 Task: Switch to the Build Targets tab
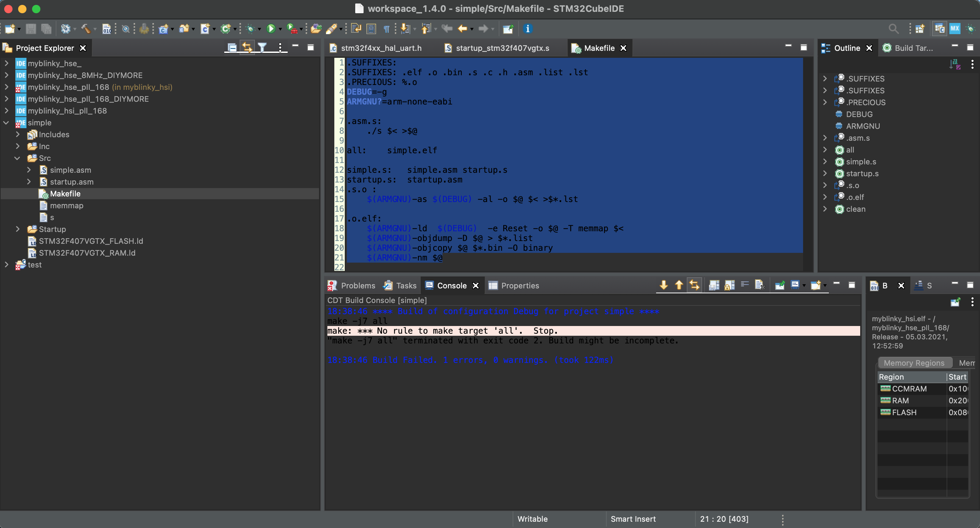pyautogui.click(x=909, y=48)
